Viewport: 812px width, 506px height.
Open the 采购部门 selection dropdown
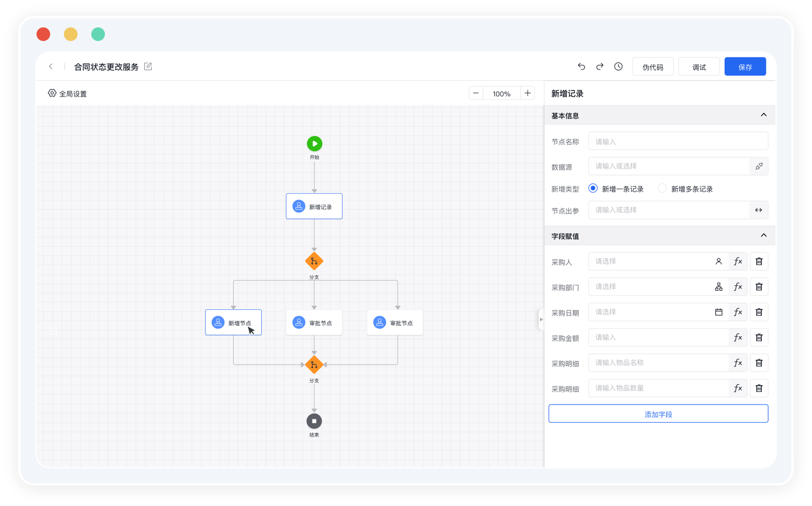pyautogui.click(x=650, y=287)
